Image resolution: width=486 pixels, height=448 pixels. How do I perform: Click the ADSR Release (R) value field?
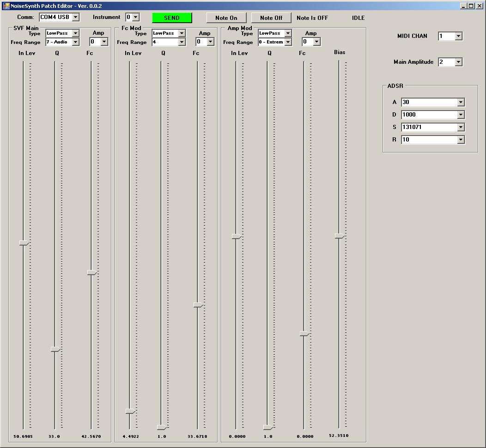(429, 140)
